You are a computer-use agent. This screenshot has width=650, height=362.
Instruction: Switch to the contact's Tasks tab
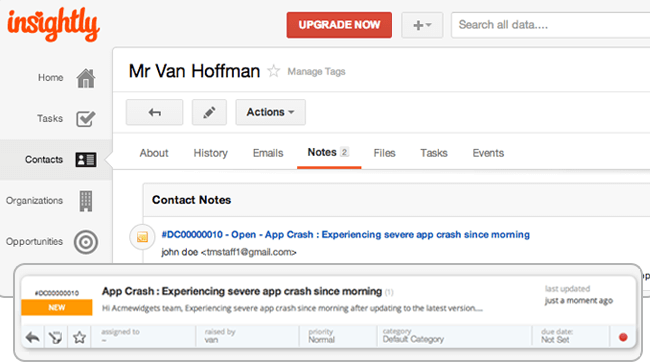434,153
